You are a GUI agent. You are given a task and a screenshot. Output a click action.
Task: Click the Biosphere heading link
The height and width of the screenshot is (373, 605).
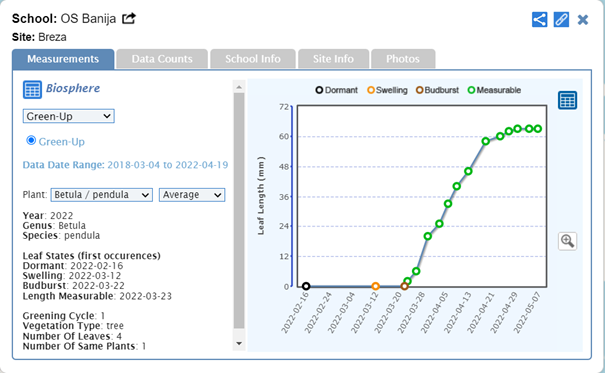pyautogui.click(x=73, y=88)
